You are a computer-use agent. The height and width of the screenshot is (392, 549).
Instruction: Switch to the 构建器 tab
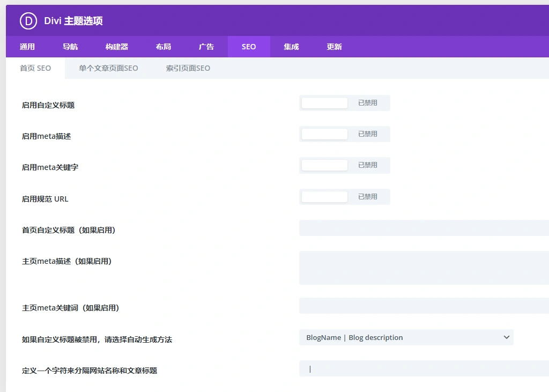pyautogui.click(x=117, y=47)
